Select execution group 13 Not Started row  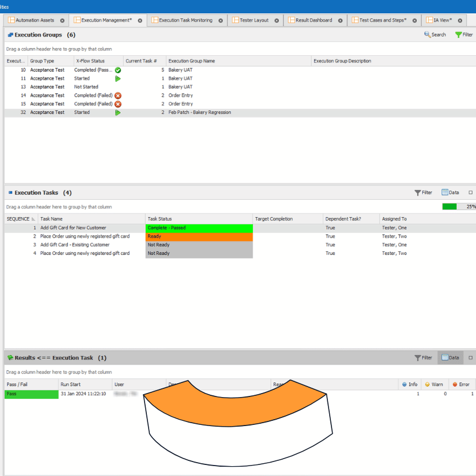click(x=240, y=87)
